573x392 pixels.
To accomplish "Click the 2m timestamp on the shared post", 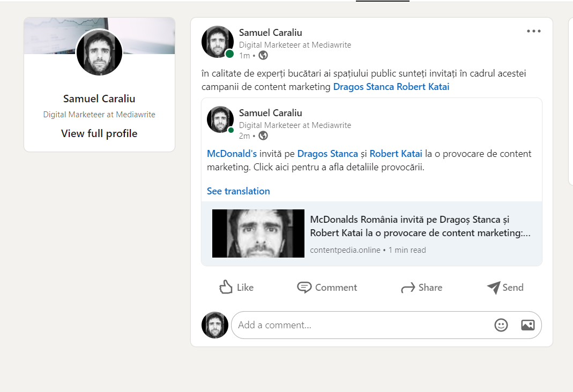I will pos(244,136).
